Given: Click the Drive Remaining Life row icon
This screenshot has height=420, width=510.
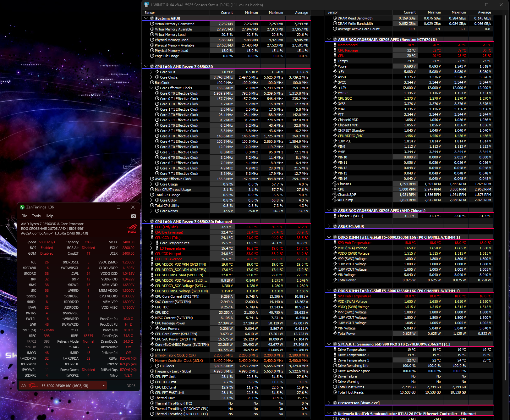Looking at the screenshot, I should tap(335, 366).
